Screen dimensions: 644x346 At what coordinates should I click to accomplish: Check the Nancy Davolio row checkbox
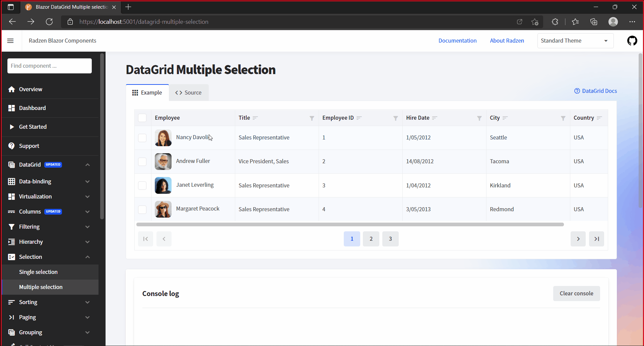point(142,138)
